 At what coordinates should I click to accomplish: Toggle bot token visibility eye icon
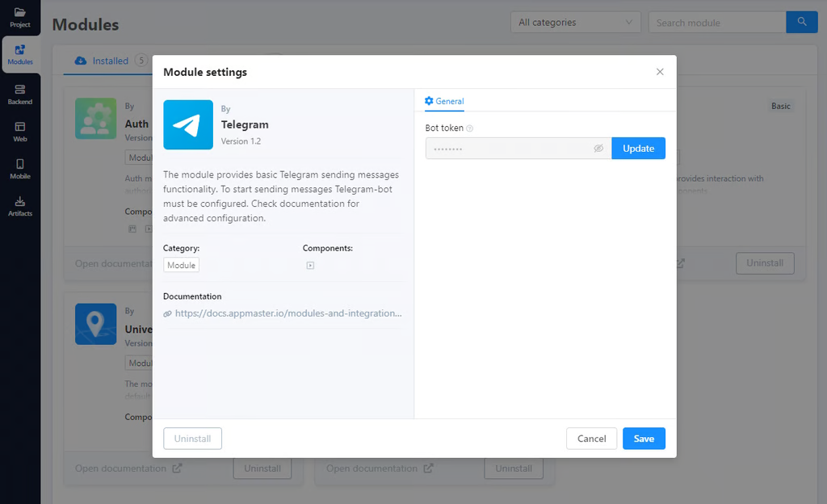[598, 149]
